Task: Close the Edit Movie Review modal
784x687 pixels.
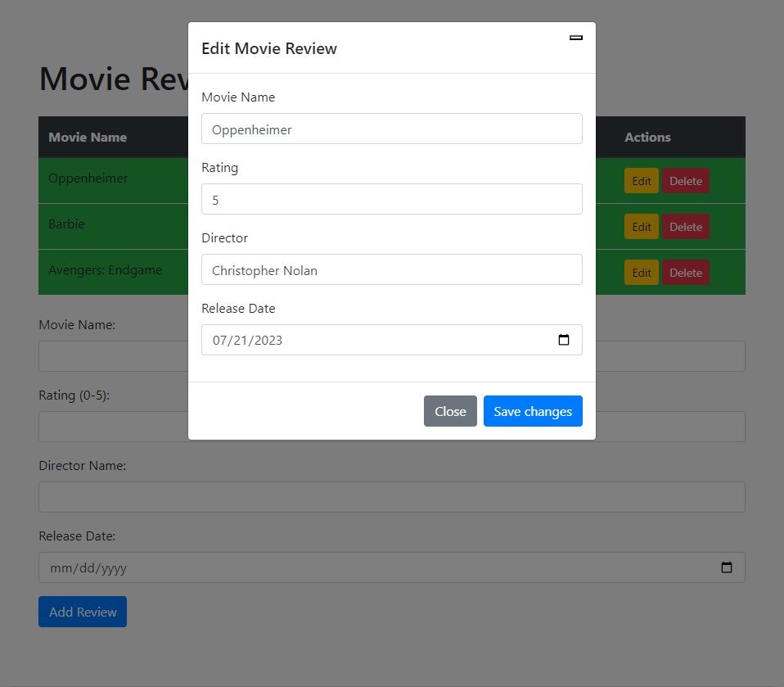Action: point(450,411)
